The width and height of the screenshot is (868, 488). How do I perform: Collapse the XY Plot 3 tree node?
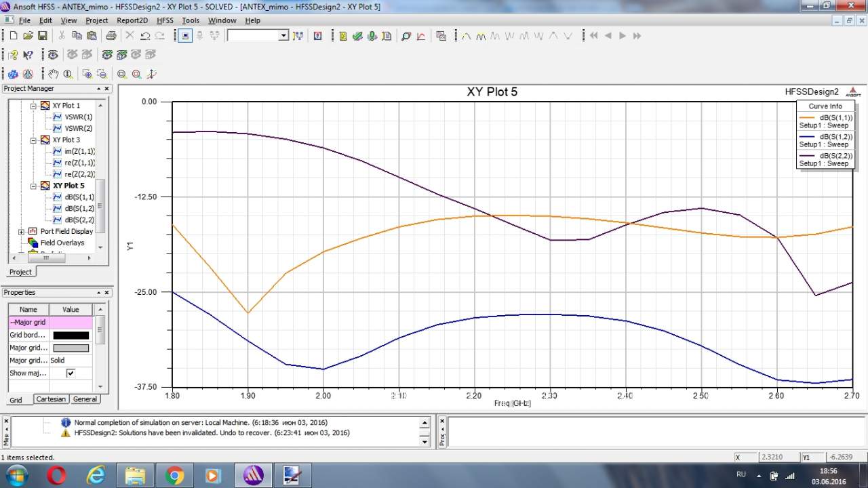point(33,140)
